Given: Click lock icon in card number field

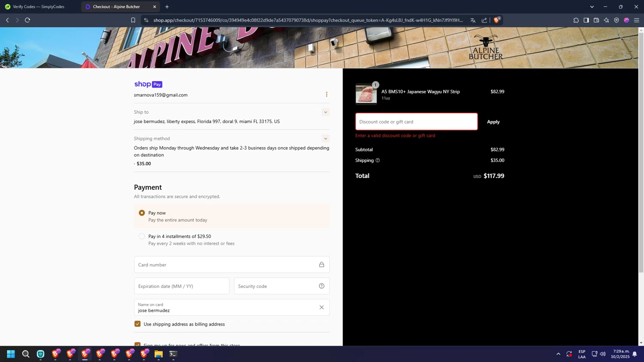Looking at the screenshot, I should click(x=322, y=265).
